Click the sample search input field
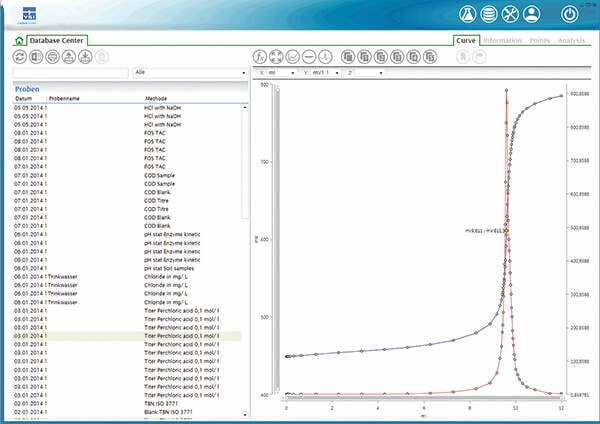600x424 pixels. [x=70, y=73]
